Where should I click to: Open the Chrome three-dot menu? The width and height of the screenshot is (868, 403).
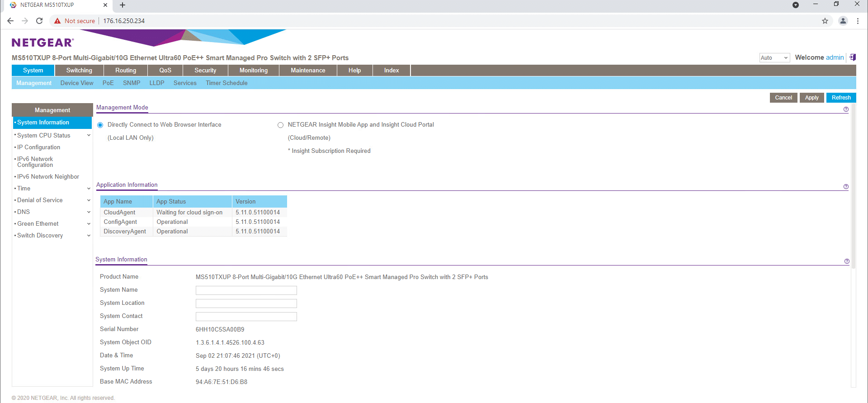click(x=858, y=21)
